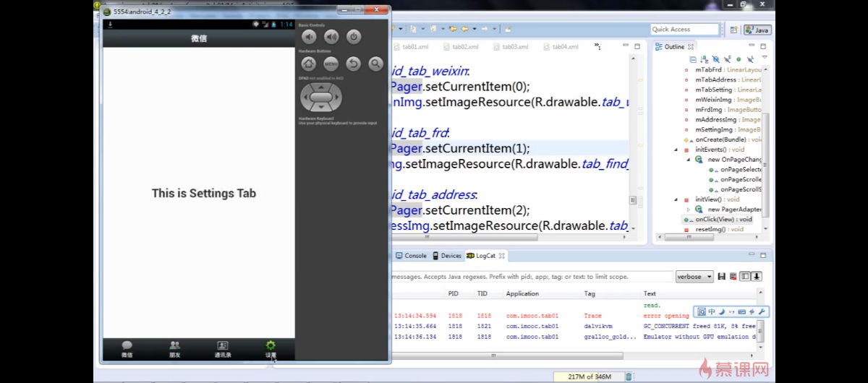Screen dimensions: 868x383
Task: Select the LogCat tab
Action: tap(486, 256)
